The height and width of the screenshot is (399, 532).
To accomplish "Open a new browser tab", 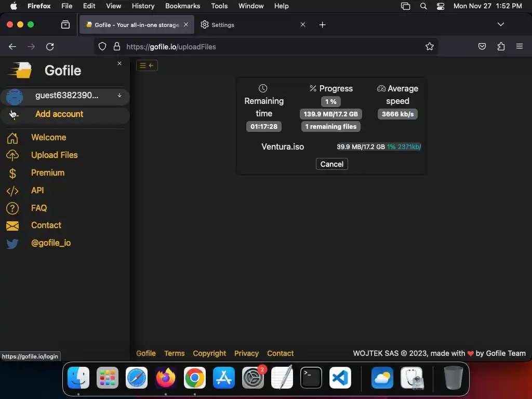I will tap(322, 25).
